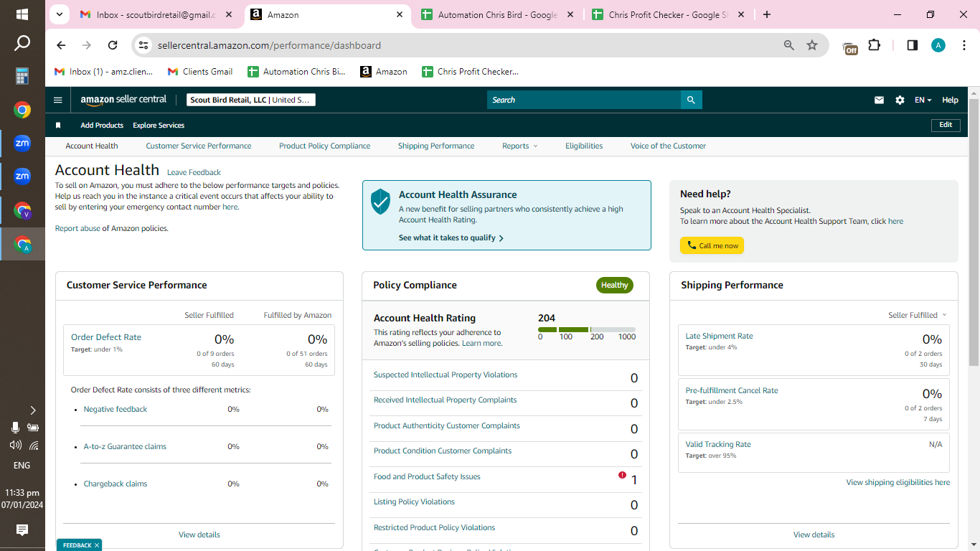Go to the Eligibilities tab
This screenshot has height=551, width=980.
584,146
